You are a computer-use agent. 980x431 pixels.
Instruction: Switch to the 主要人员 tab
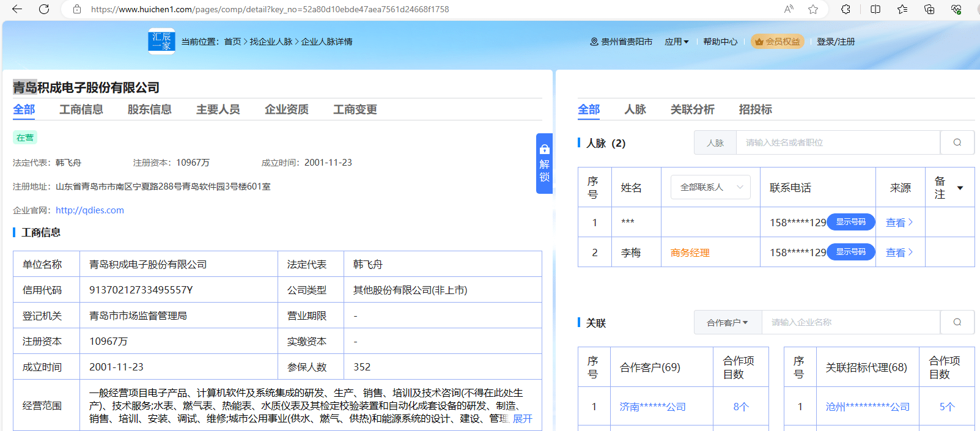pos(218,109)
